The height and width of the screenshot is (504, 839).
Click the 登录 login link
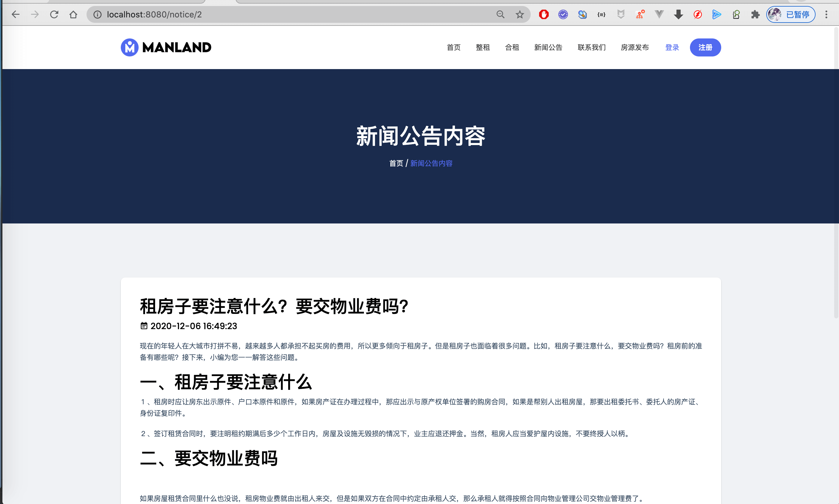point(672,47)
